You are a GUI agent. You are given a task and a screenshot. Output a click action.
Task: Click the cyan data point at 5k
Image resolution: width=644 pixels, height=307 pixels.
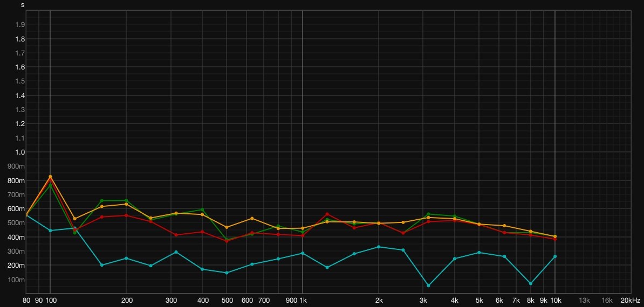pos(479,253)
